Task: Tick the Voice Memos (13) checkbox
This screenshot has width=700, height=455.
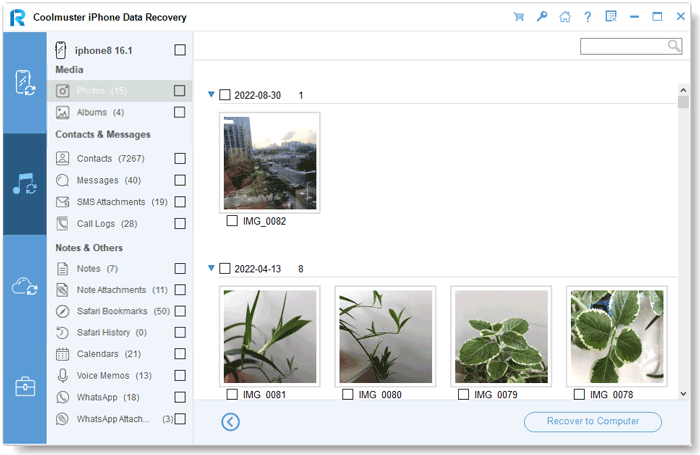Action: [x=180, y=376]
